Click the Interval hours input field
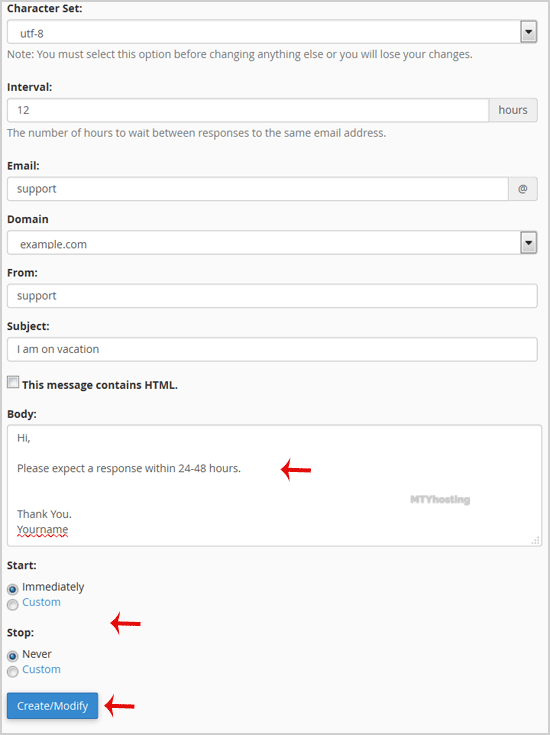The image size is (550, 735). 248,110
